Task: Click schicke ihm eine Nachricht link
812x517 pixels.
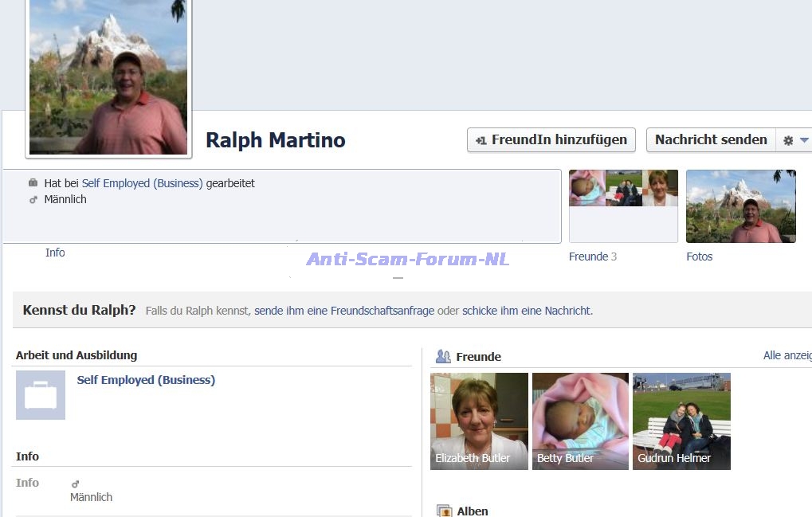Action: click(x=526, y=311)
